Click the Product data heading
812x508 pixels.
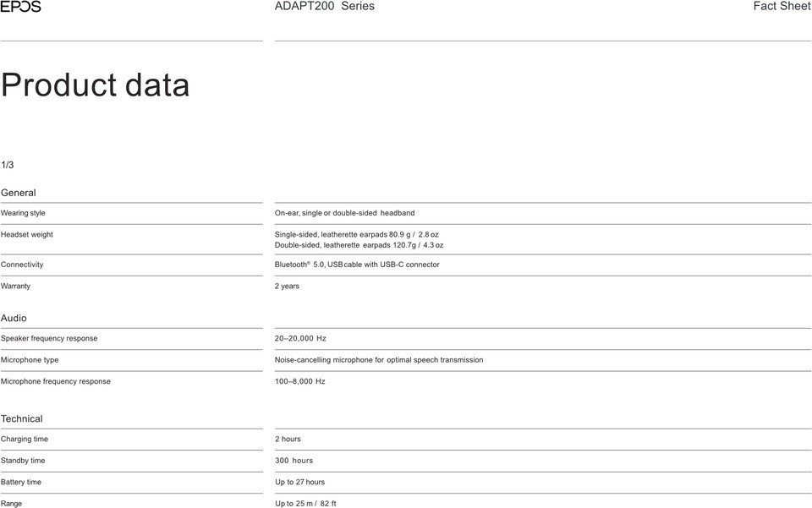click(x=96, y=85)
